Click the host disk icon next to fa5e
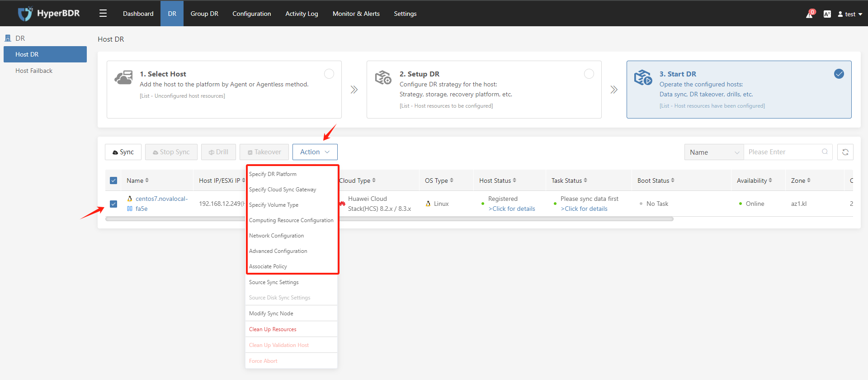This screenshot has width=868, height=380. [x=130, y=209]
